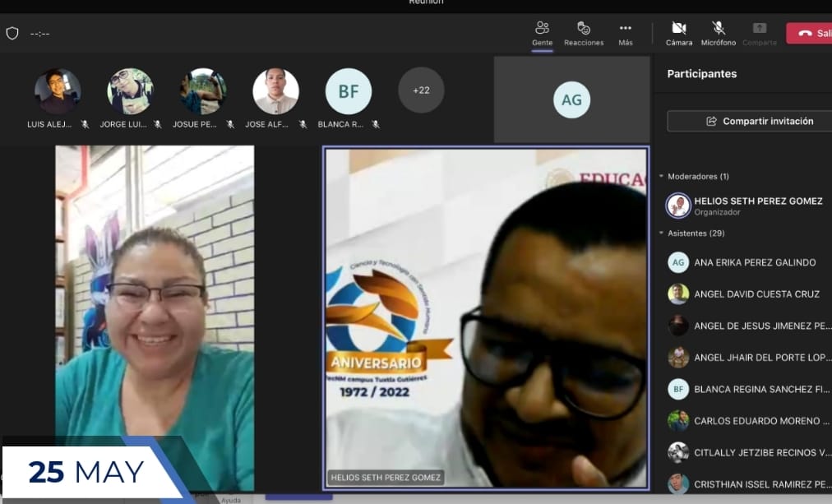
Task: Select JORGE LUI... avatar thumbnail
Action: click(130, 91)
